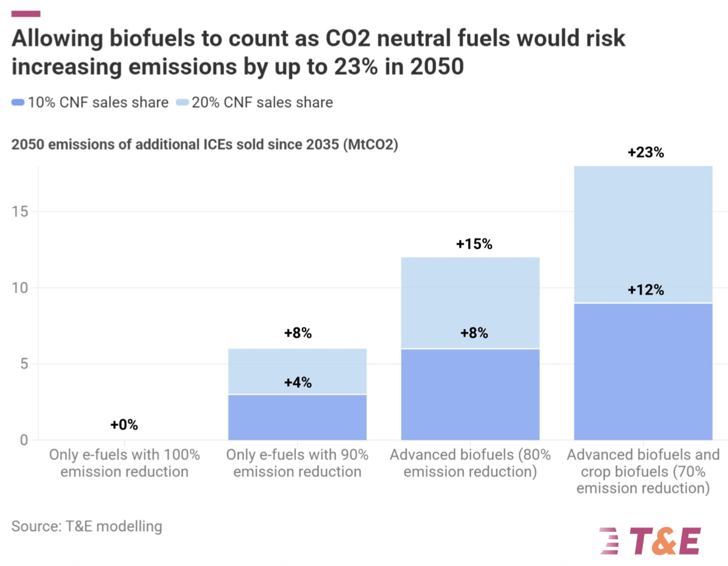Viewport: 728px width, 566px height.
Task: Click the "10% CNF sales share" legend label
Action: coord(98,102)
